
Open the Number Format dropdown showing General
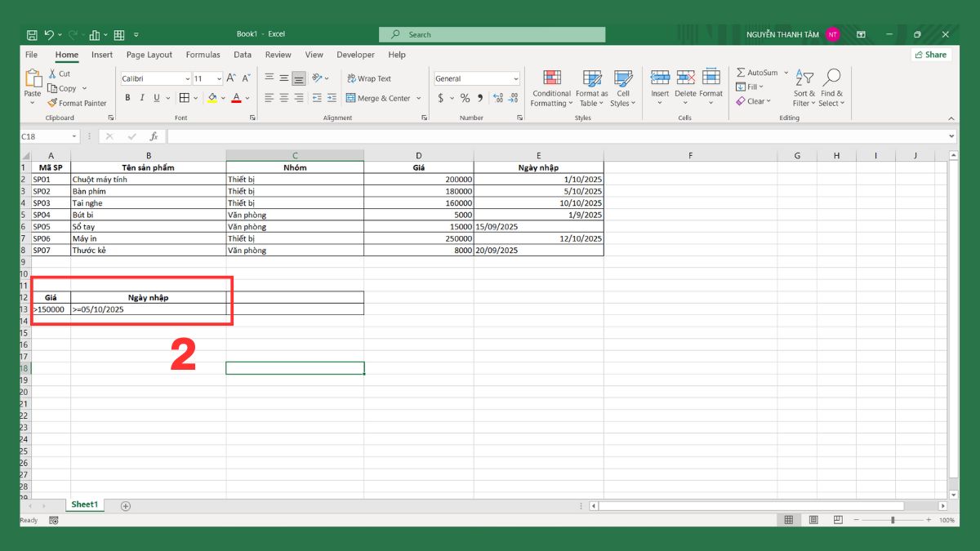(x=476, y=78)
